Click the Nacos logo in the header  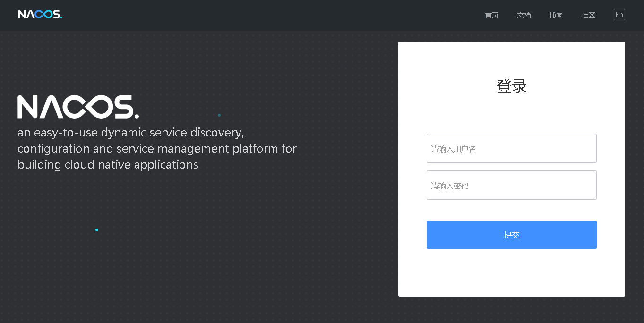(40, 15)
